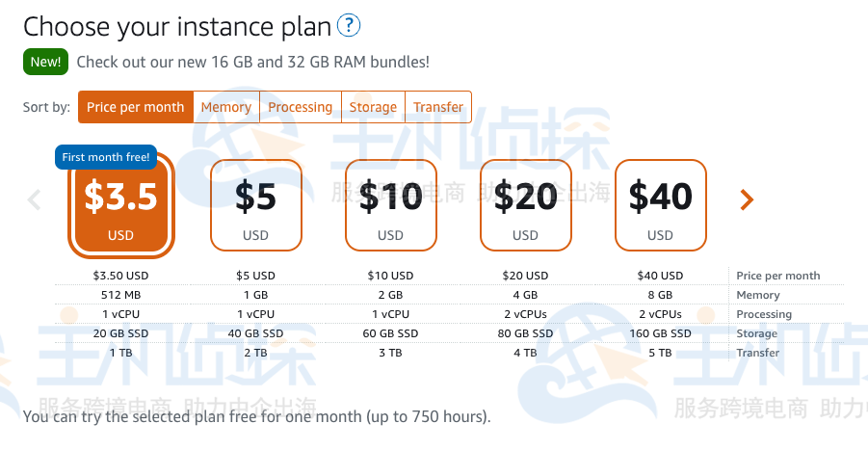Sort plans by Storage
Image resolution: width=868 pixels, height=450 pixels.
tap(373, 107)
